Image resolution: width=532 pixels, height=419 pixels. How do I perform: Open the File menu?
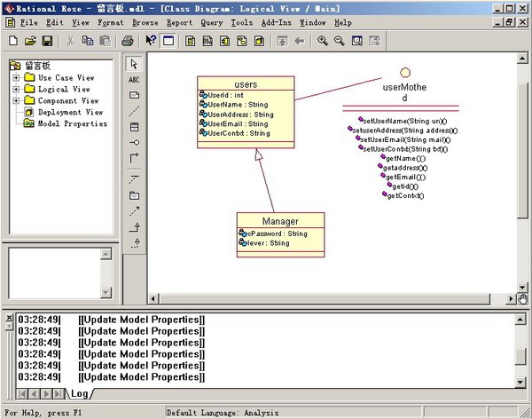click(29, 23)
